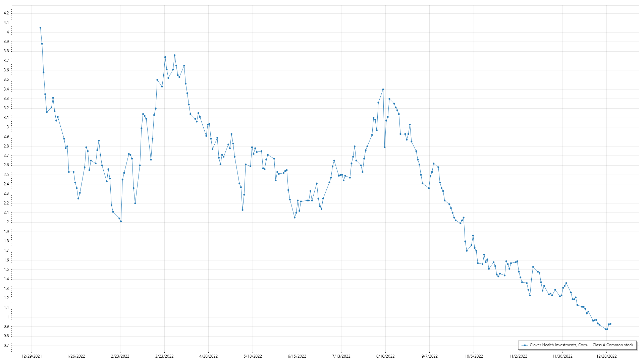Click the 4.2 y-axis value label
Screen dimensions: 644x362
point(6,13)
